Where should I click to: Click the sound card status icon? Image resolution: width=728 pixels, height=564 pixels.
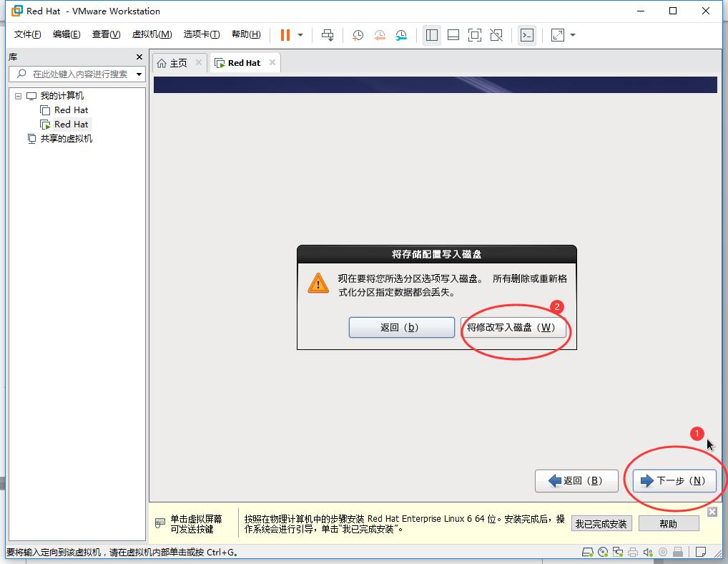click(648, 552)
